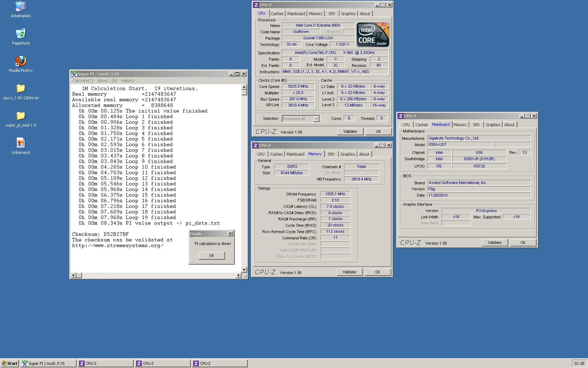
Task: Click taskbar clock showing 01:38
Action: click(x=579, y=363)
